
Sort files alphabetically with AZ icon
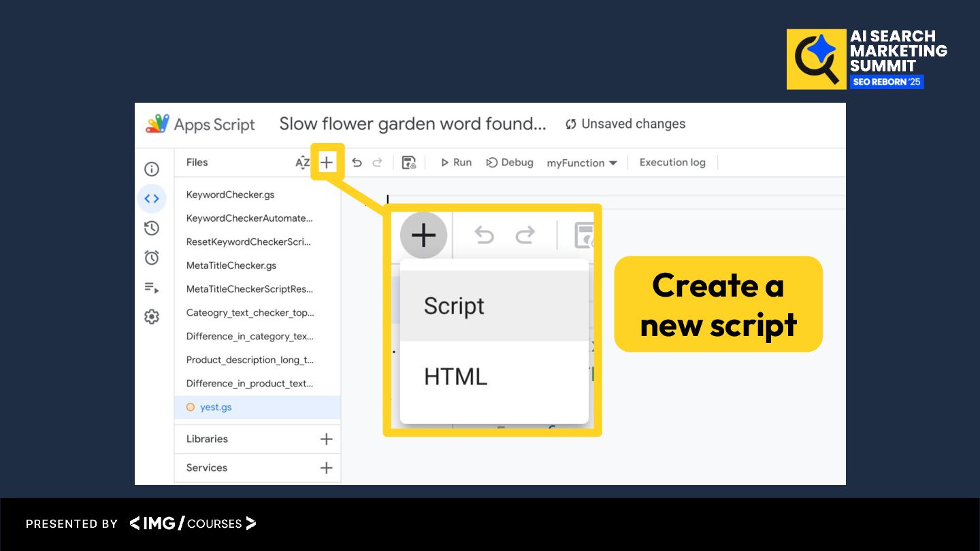[302, 163]
